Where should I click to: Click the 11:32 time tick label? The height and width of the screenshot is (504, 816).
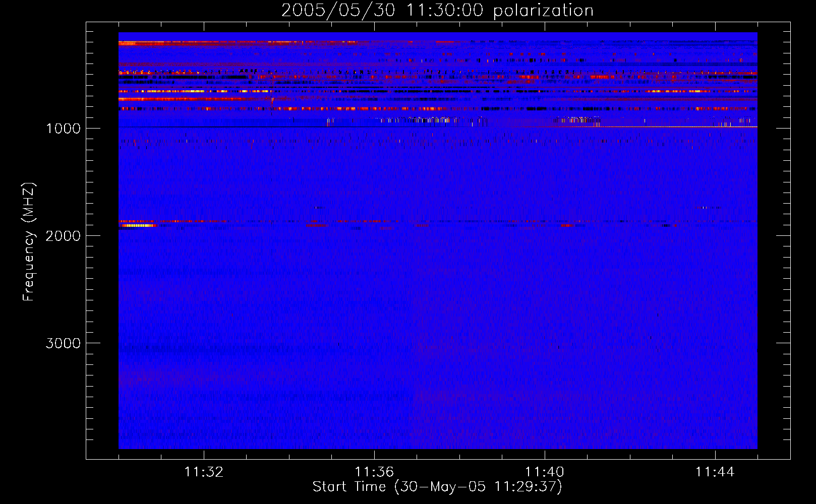tap(204, 472)
